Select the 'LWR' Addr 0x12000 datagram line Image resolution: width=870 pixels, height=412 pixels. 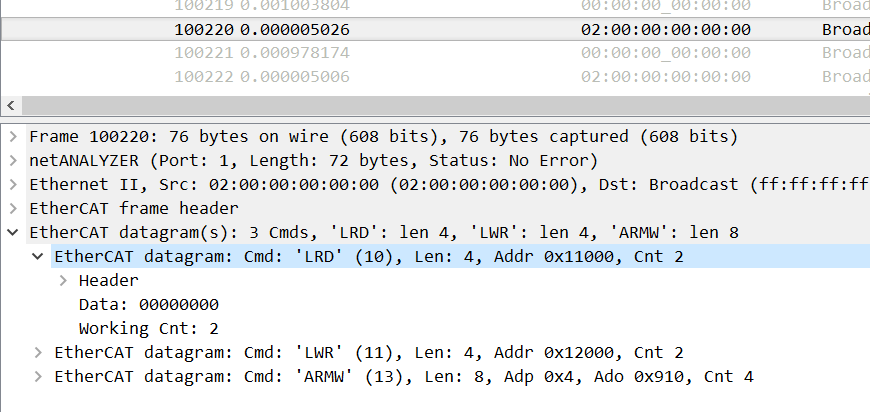369,353
